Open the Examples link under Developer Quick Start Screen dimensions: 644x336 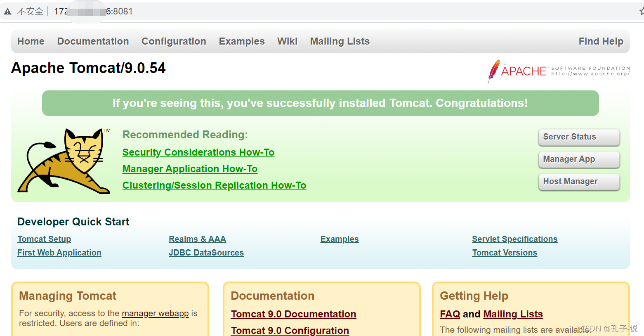pos(340,239)
